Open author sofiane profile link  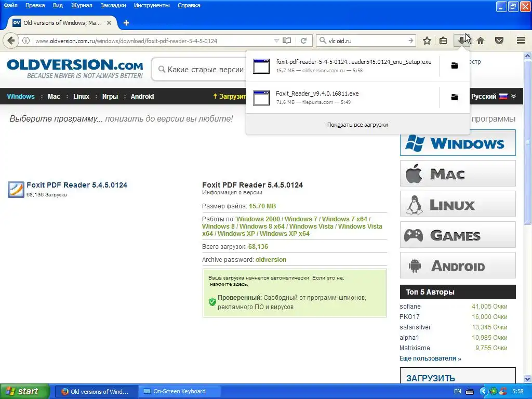410,307
